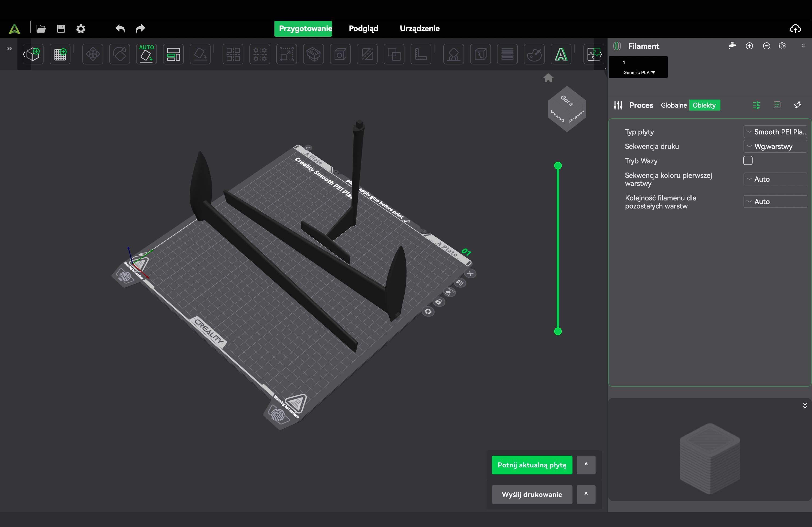Click the Open project folder icon
The height and width of the screenshot is (527, 812).
tap(41, 29)
